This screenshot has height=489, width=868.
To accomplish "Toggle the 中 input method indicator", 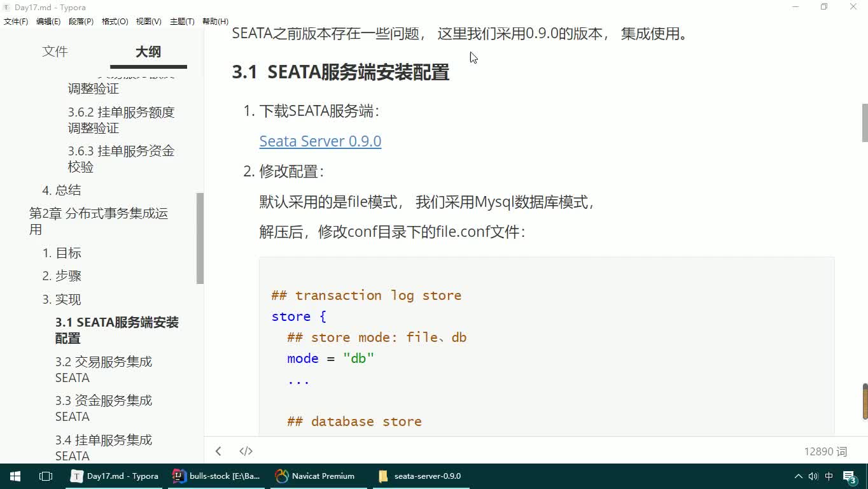I will 829,476.
